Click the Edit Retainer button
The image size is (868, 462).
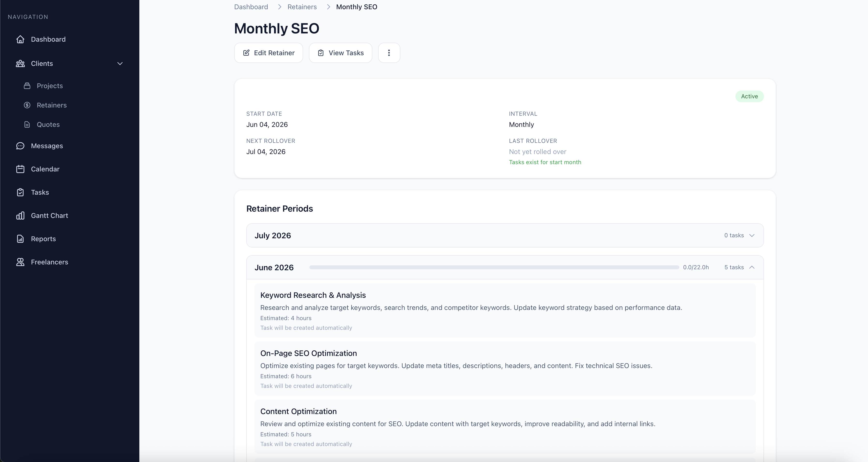[x=269, y=53]
